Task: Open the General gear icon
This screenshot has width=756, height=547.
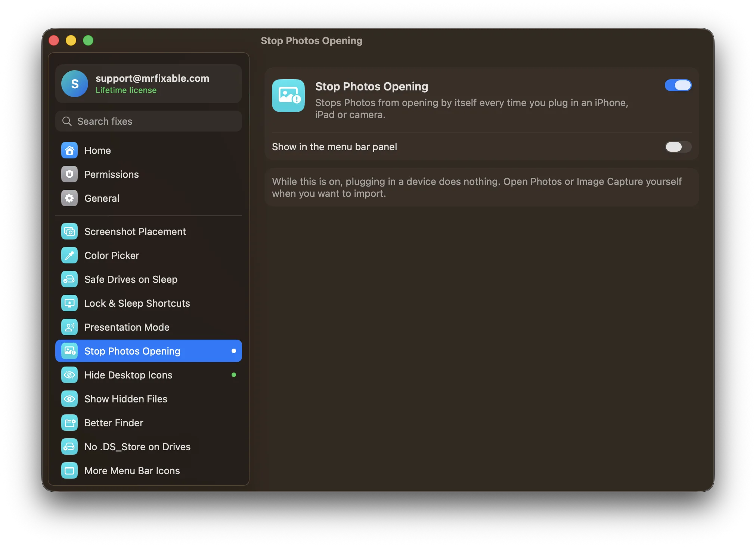Action: 69,198
